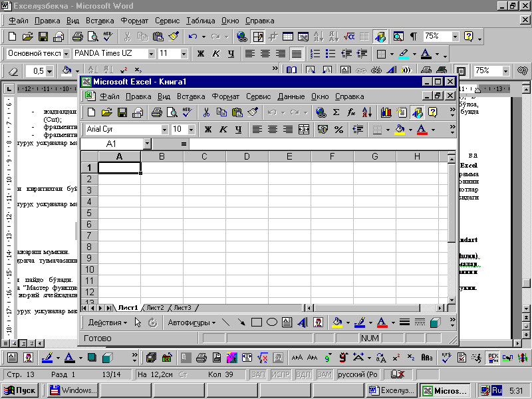The height and width of the screenshot is (399, 532).
Task: Open Word's PANDA Times UZ font dropdown
Action: point(152,54)
